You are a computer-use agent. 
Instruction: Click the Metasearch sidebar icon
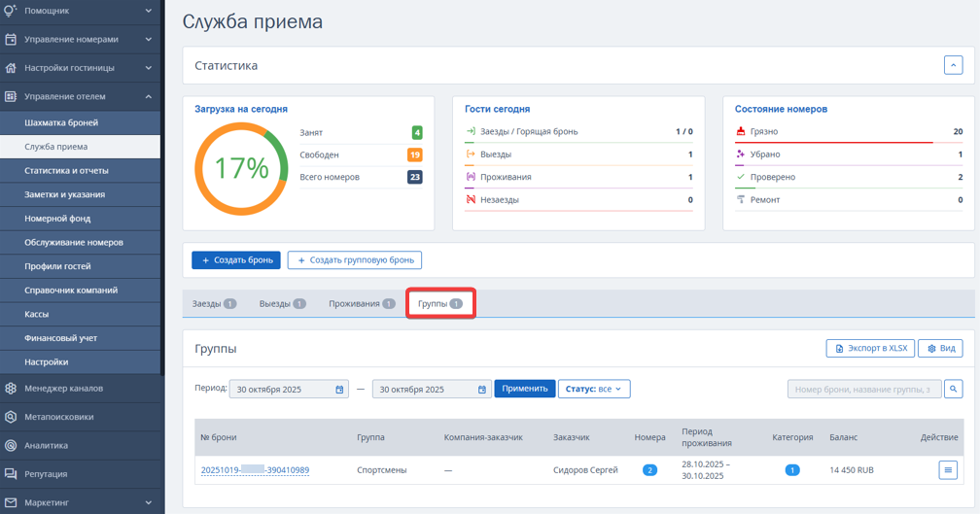tap(11, 417)
